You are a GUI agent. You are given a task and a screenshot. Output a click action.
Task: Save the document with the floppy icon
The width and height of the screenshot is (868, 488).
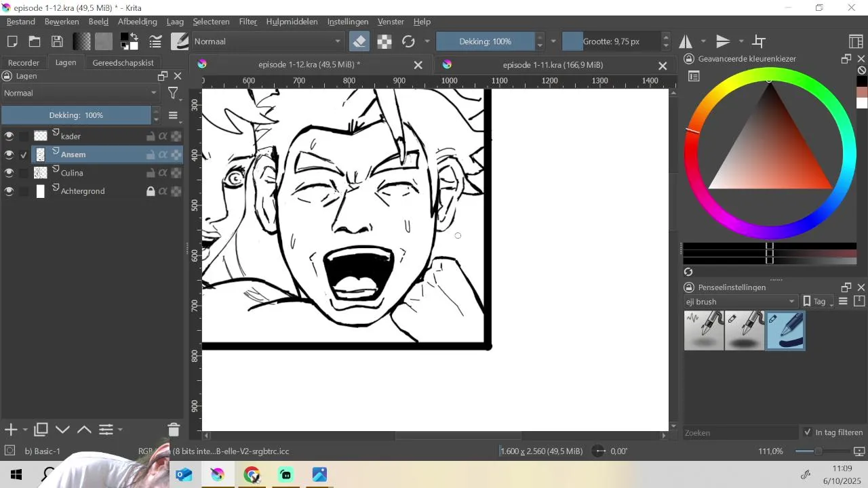[58, 41]
